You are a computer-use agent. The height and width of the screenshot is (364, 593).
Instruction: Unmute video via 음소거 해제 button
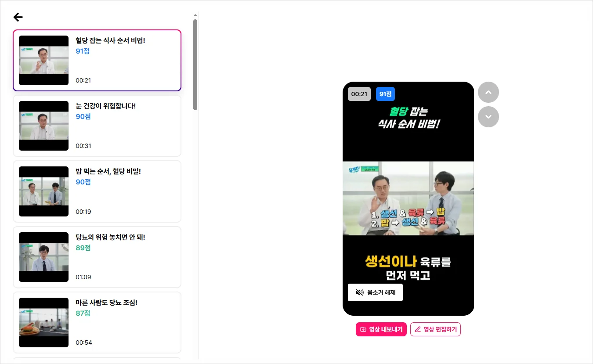tap(375, 292)
